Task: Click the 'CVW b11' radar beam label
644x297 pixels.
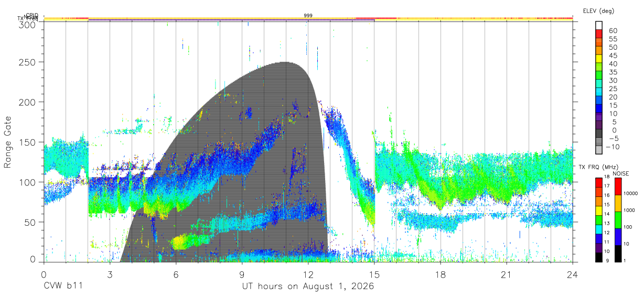Action: click(63, 287)
